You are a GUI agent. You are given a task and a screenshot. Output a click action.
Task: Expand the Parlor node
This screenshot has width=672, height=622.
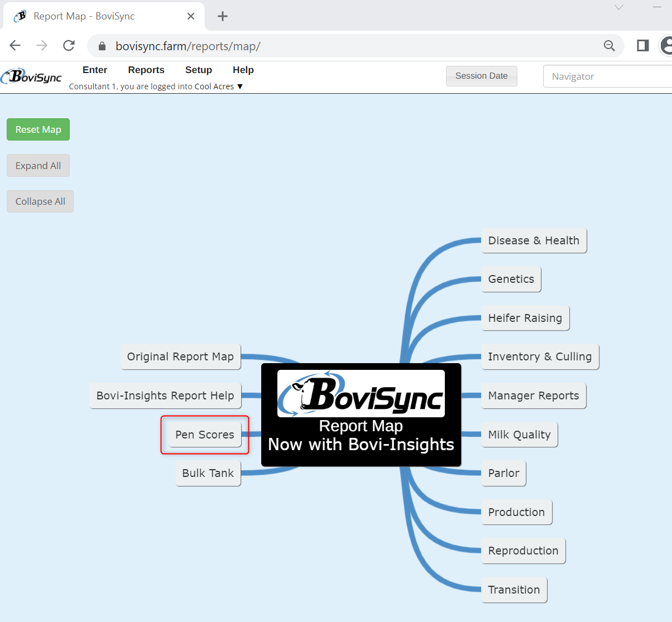pyautogui.click(x=504, y=473)
